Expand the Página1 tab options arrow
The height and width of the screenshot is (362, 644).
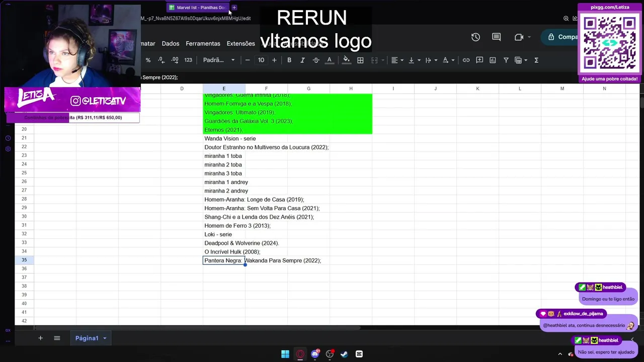coord(105,338)
